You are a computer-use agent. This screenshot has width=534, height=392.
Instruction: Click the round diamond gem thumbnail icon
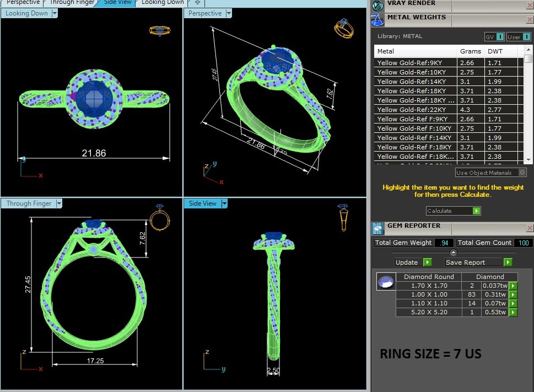coord(385,282)
